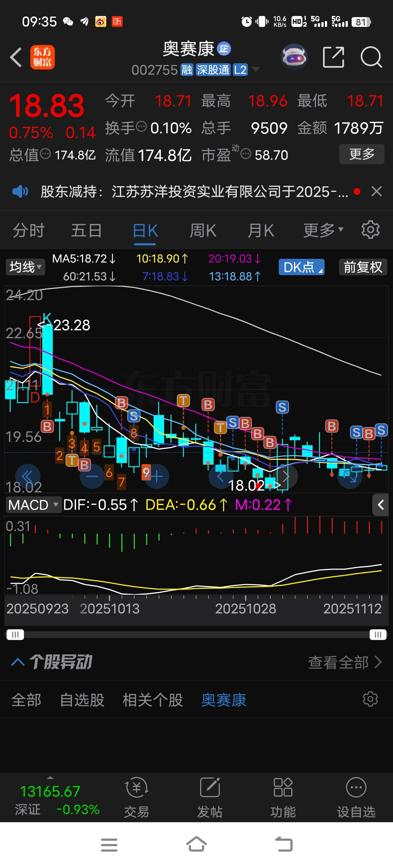Tap the Android back navigation button
This screenshot has height=868, width=393.
(x=284, y=844)
